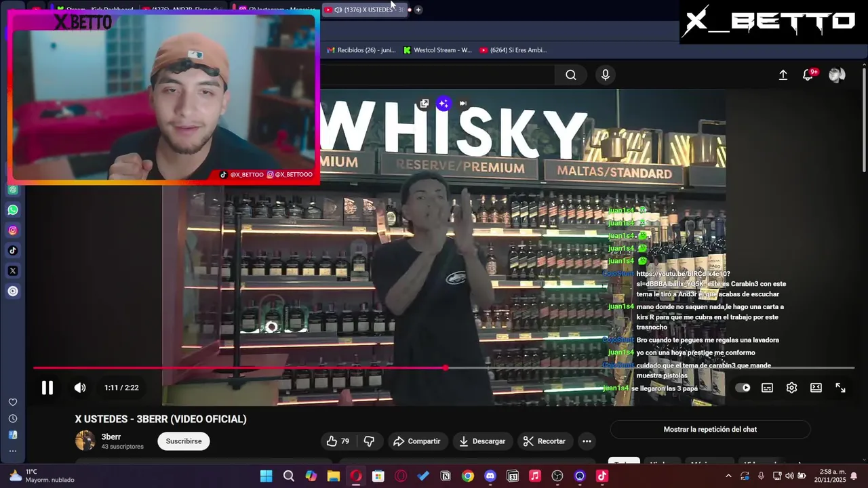868x488 pixels.
Task: Open Google Chrome from the taskbar
Action: tap(468, 476)
